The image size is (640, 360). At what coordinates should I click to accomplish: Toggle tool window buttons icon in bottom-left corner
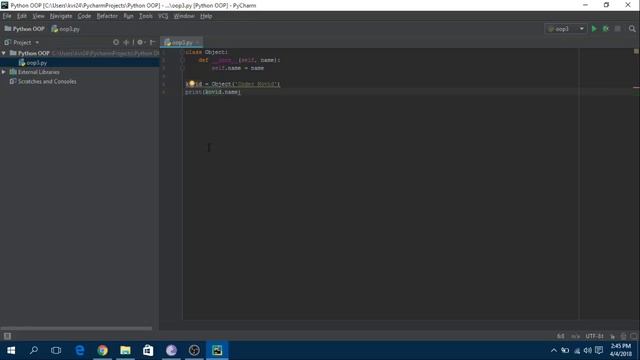click(7, 336)
